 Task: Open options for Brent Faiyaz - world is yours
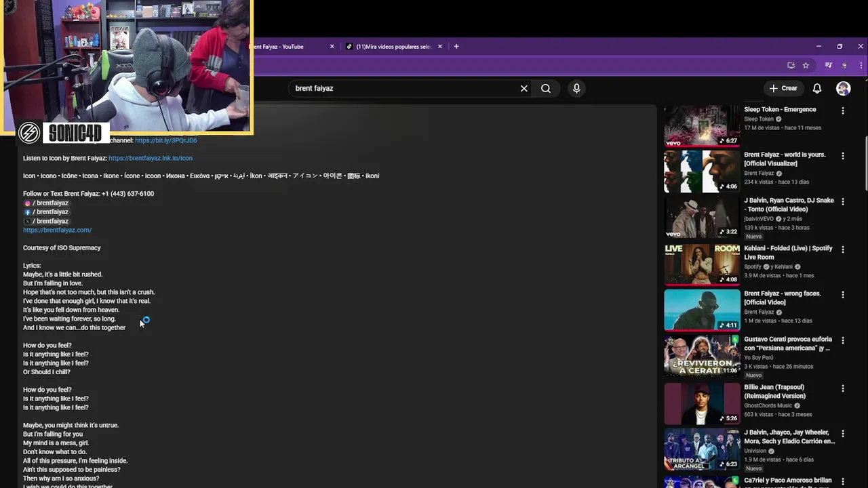tap(843, 156)
